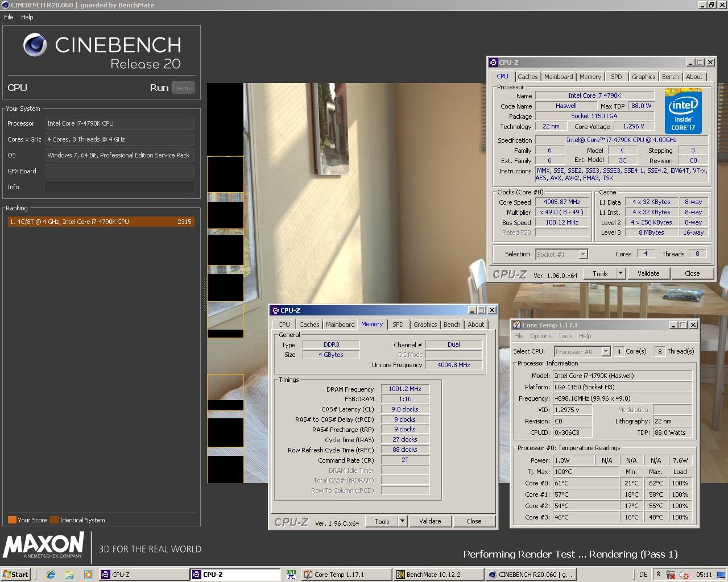Click Core Speed value 4905.87 MHz
This screenshot has width=728, height=582.
coord(562,202)
